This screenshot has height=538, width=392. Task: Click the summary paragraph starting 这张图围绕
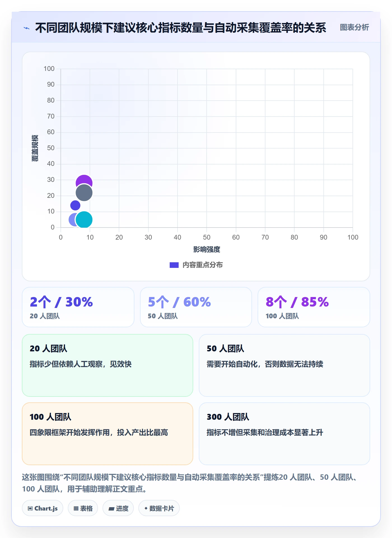pos(190,483)
